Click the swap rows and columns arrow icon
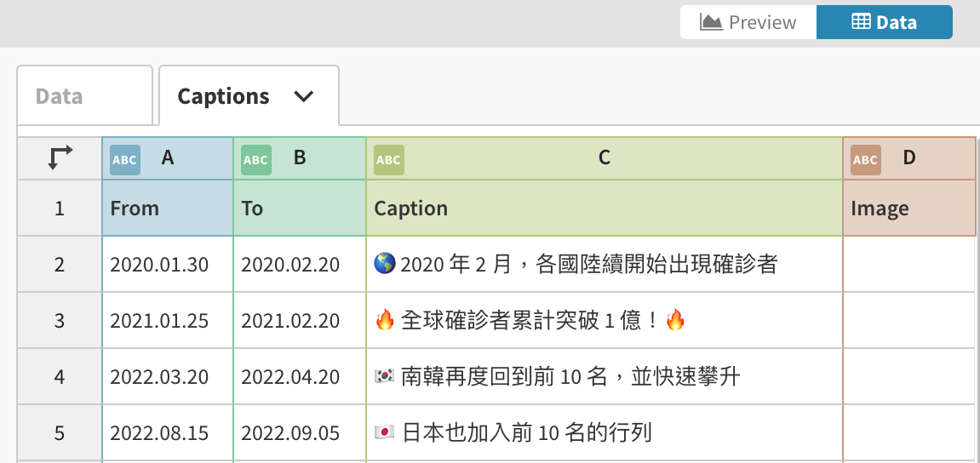The image size is (980, 463). pyautogui.click(x=60, y=158)
